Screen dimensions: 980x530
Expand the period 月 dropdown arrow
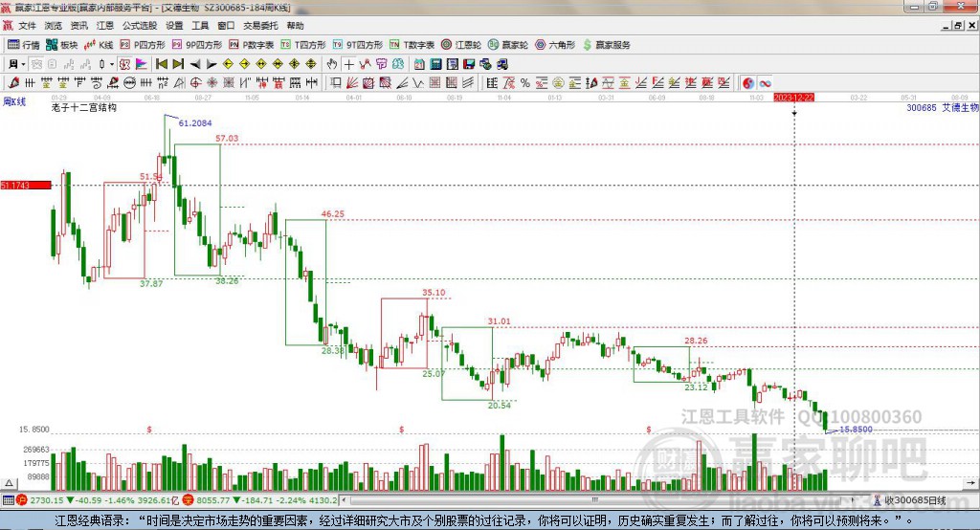coord(23,64)
